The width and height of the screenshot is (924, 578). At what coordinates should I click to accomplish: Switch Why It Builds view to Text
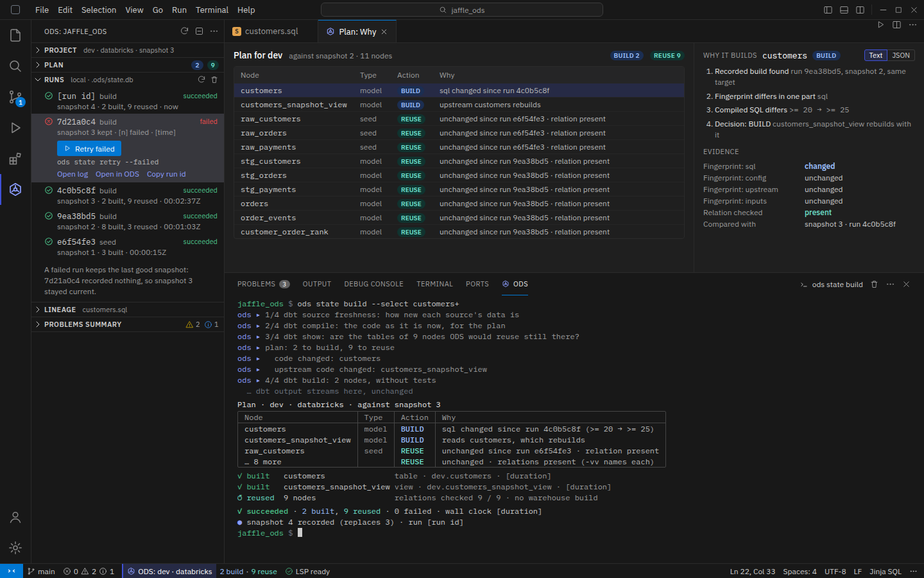tap(875, 55)
